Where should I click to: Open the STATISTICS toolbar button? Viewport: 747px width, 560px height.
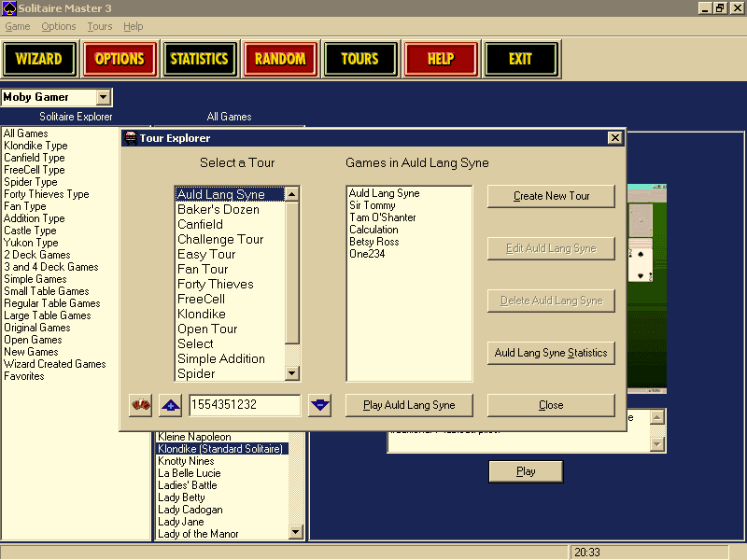(x=200, y=59)
